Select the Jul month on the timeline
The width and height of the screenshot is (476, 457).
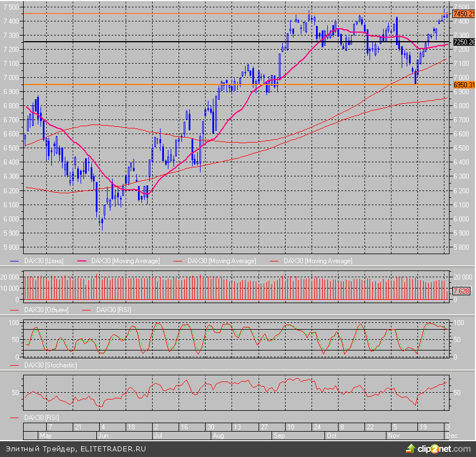pos(158,436)
